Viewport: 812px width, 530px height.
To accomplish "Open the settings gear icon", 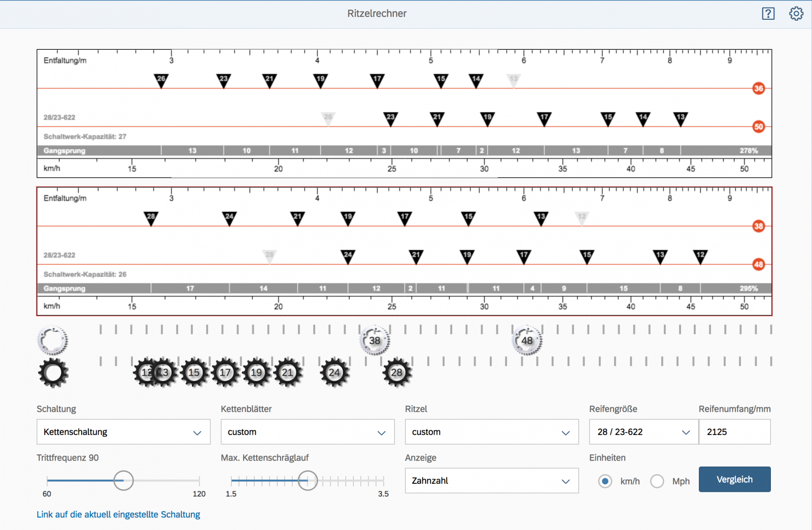I will (796, 14).
